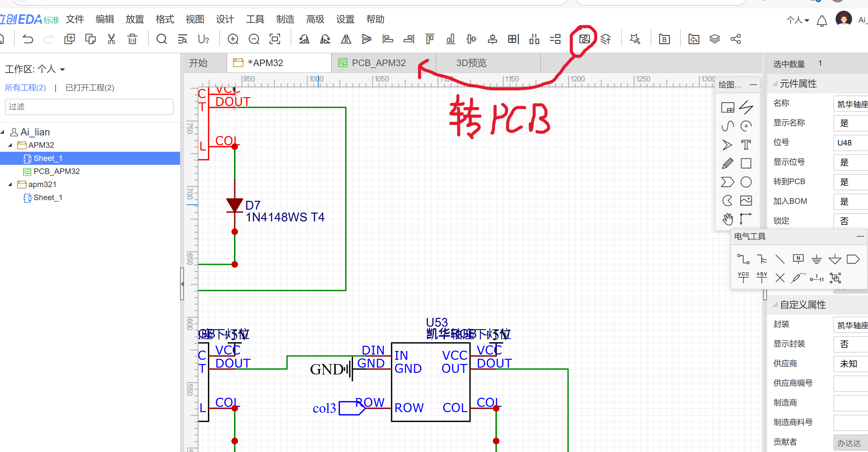This screenshot has width=868, height=452.
Task: Toggle 显示名称 value field
Action: tap(850, 123)
